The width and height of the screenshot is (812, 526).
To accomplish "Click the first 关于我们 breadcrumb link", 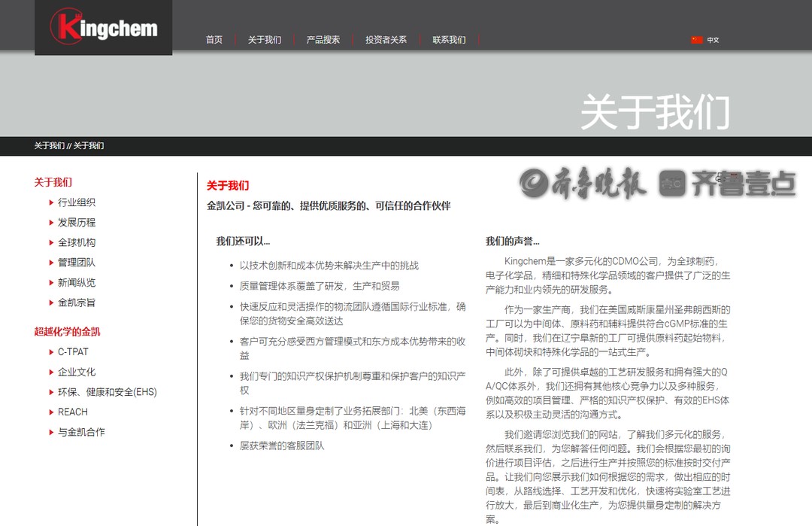I will click(49, 146).
